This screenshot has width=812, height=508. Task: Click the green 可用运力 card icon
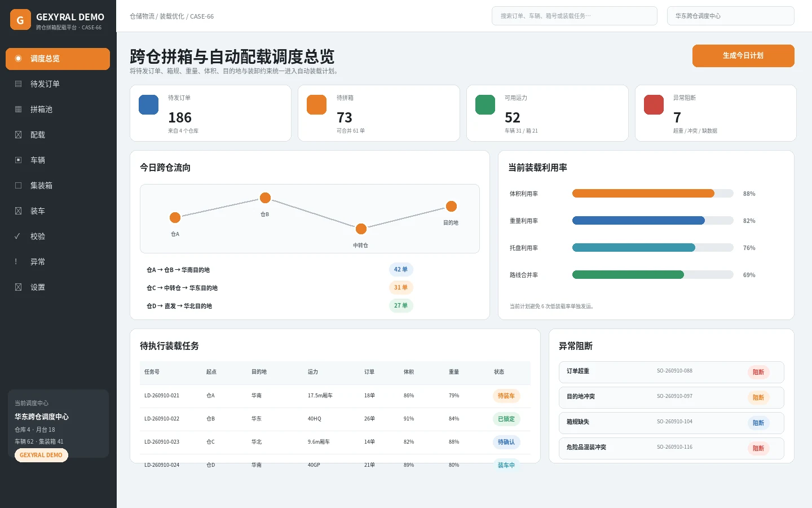coord(485,104)
